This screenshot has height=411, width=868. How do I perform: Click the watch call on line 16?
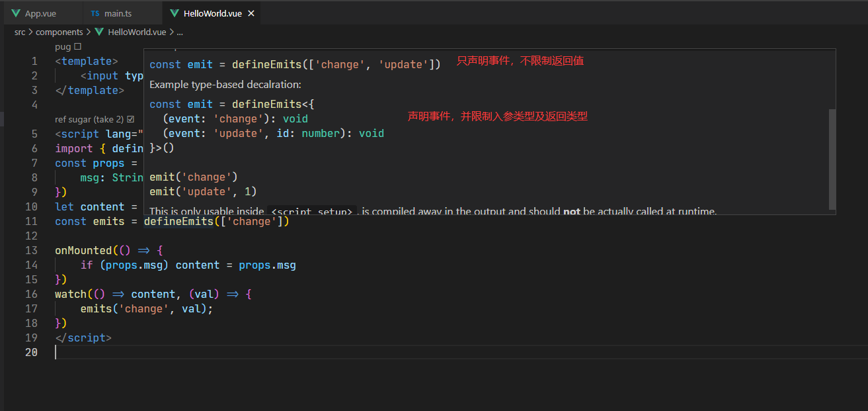[71, 294]
